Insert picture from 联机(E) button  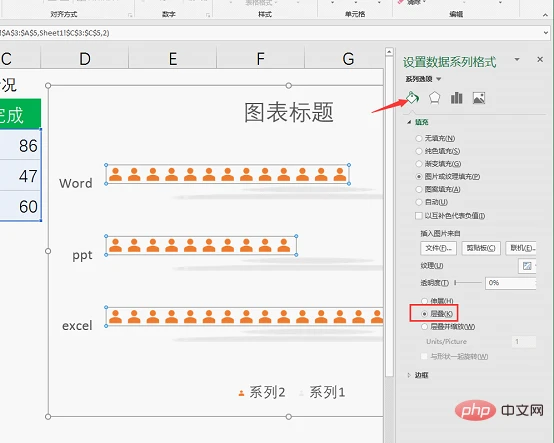[521, 248]
